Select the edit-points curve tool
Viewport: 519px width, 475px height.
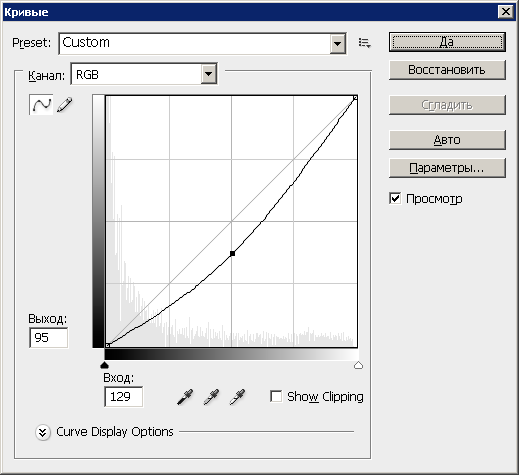41,105
